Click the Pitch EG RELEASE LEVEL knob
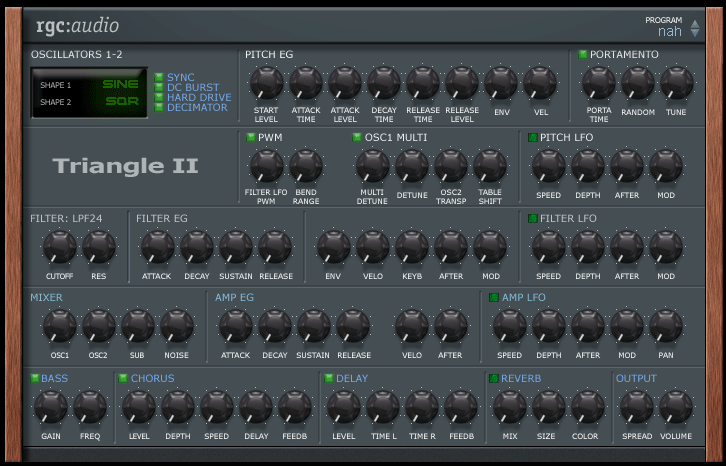 coord(462,83)
